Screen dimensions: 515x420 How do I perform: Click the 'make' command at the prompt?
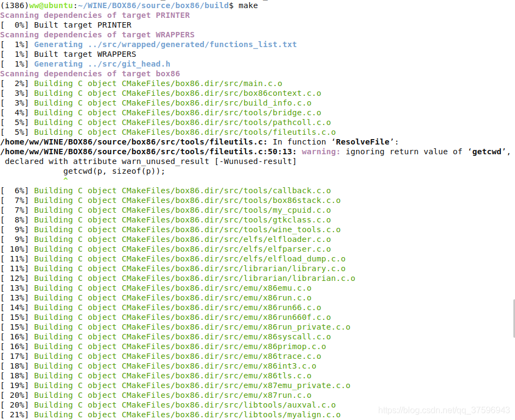248,5
